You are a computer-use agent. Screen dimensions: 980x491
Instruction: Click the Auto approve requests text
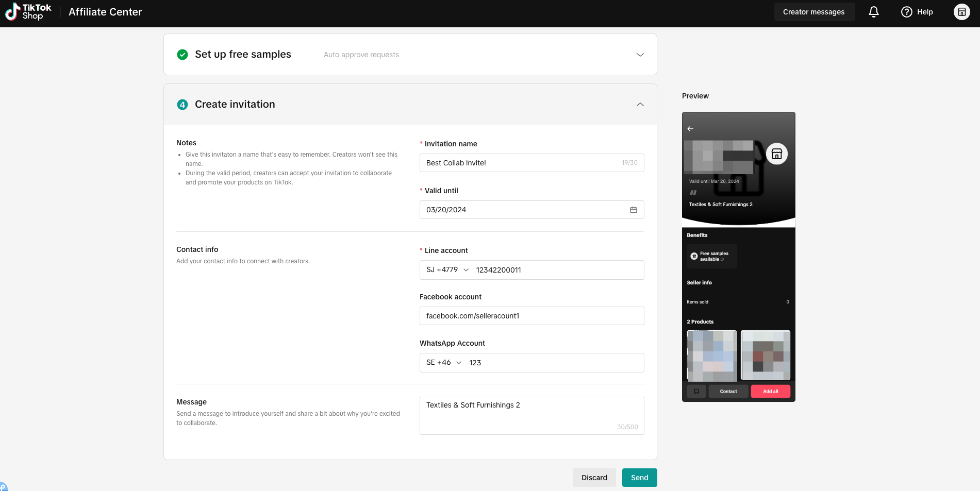[361, 55]
